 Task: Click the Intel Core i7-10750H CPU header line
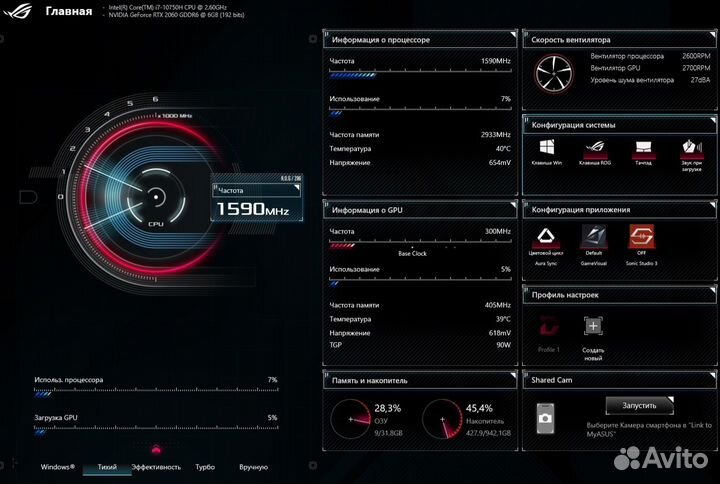click(168, 7)
